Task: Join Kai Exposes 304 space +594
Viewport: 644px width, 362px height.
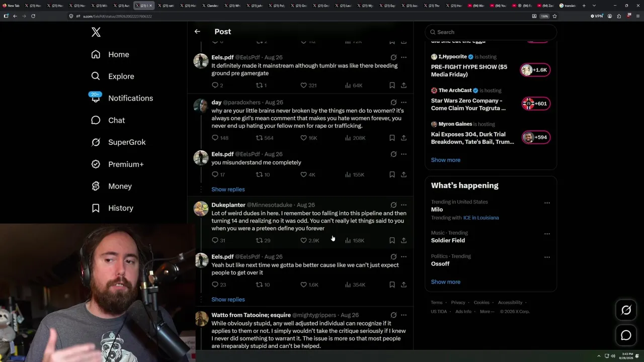Action: coord(535,137)
